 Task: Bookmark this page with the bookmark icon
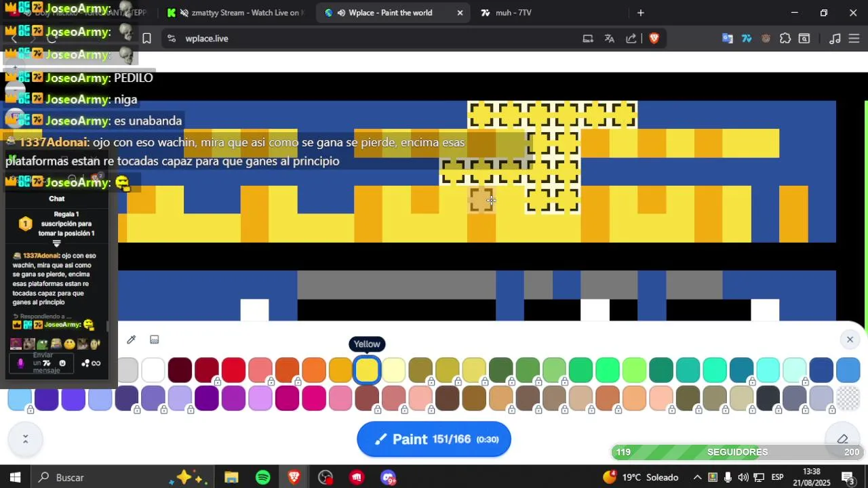pos(146,39)
